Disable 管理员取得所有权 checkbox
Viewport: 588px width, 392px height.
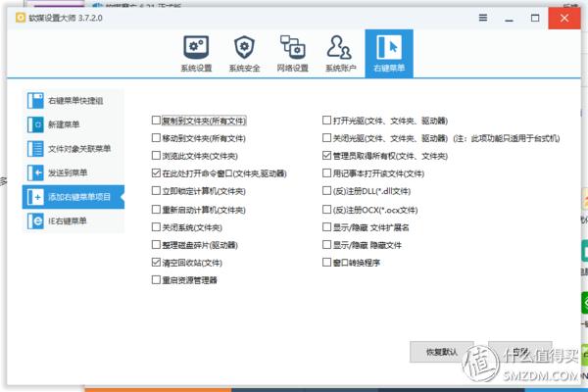(326, 156)
